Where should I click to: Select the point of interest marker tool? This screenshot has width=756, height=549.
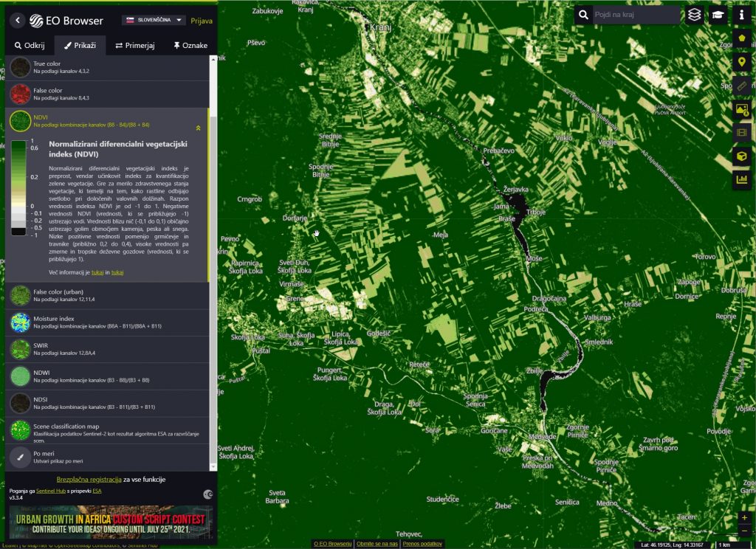pyautogui.click(x=741, y=62)
